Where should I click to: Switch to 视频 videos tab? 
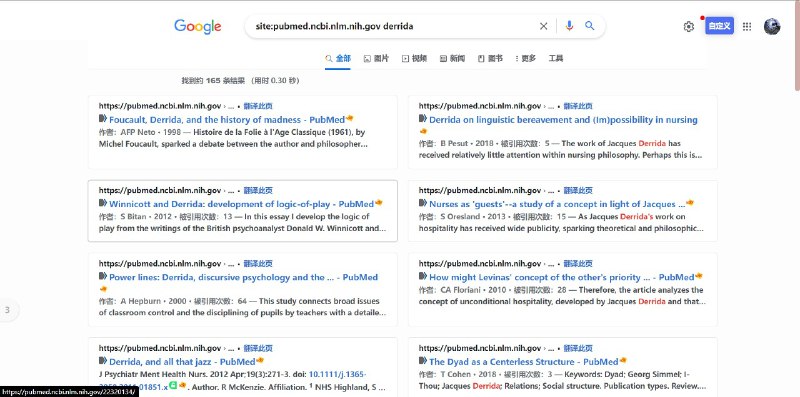[414, 58]
